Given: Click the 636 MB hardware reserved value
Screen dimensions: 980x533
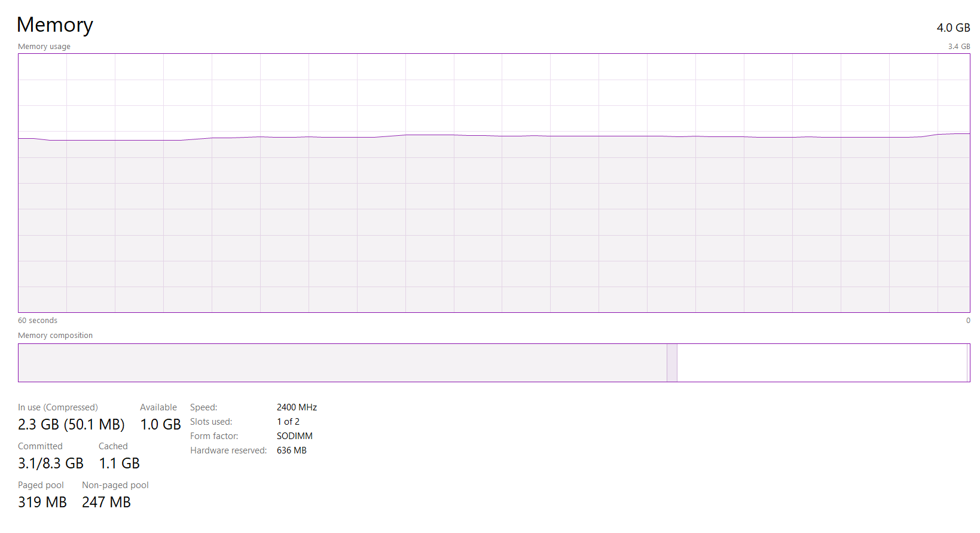Looking at the screenshot, I should (x=292, y=450).
